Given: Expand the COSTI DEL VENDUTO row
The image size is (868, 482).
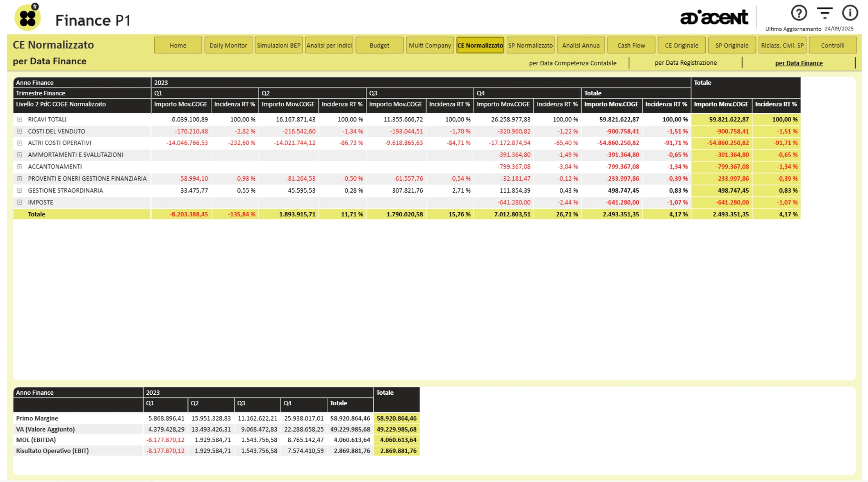Looking at the screenshot, I should (x=19, y=131).
